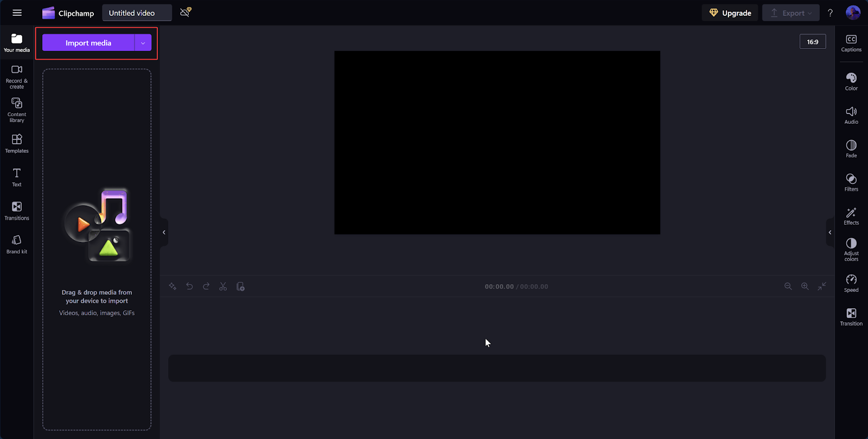Click the Undo arrow in timeline toolbar

(189, 287)
